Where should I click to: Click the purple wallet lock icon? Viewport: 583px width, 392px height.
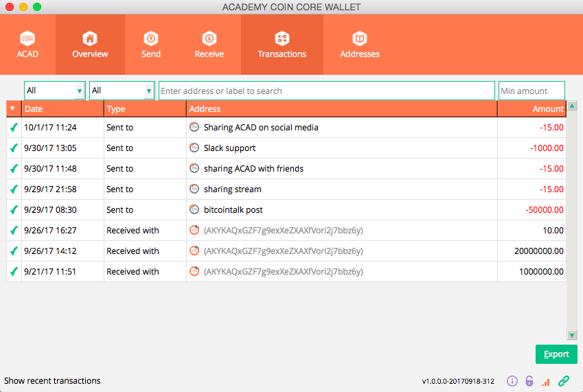pos(529,381)
